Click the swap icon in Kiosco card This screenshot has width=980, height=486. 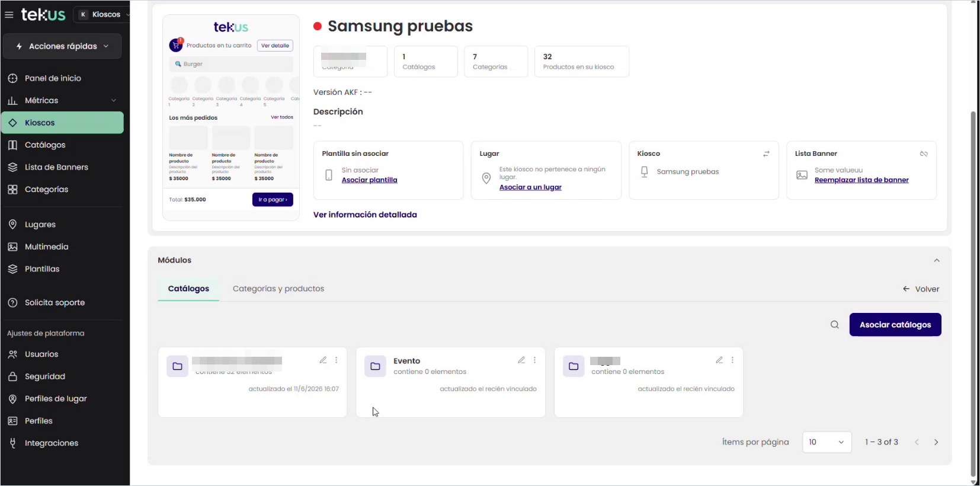click(x=766, y=154)
